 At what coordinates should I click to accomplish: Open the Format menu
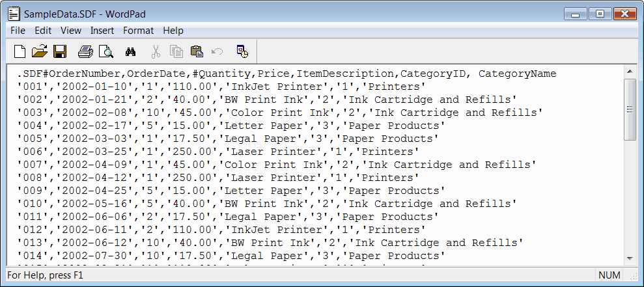coord(139,31)
